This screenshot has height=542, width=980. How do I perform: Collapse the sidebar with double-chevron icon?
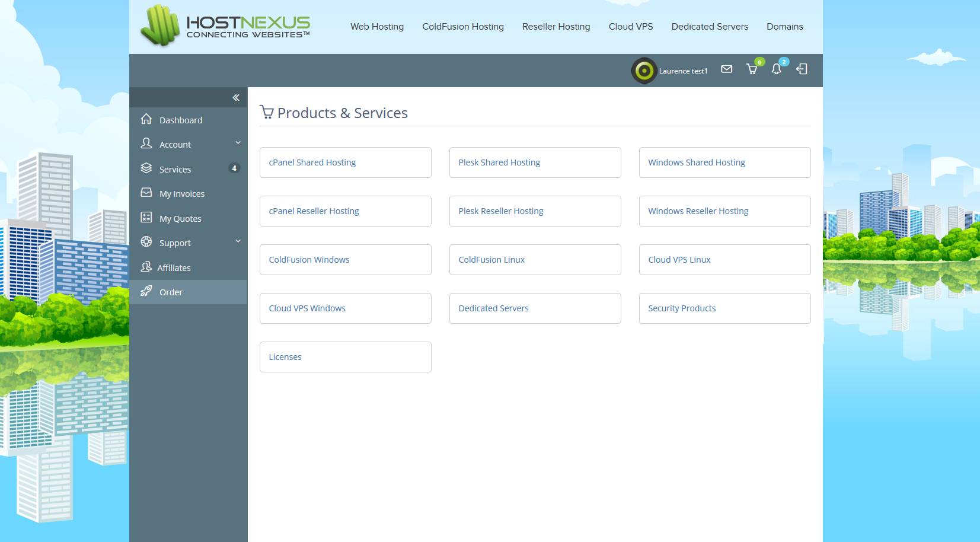pyautogui.click(x=236, y=98)
